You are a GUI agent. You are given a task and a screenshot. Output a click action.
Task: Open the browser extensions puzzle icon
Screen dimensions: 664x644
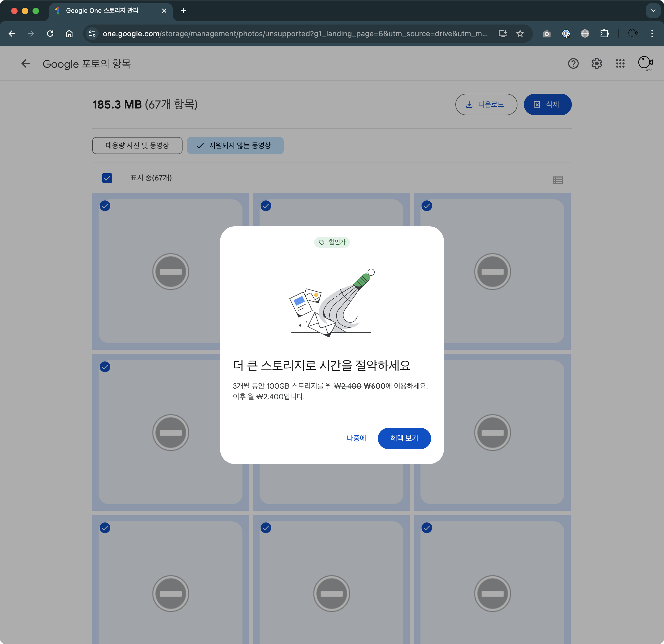point(604,34)
